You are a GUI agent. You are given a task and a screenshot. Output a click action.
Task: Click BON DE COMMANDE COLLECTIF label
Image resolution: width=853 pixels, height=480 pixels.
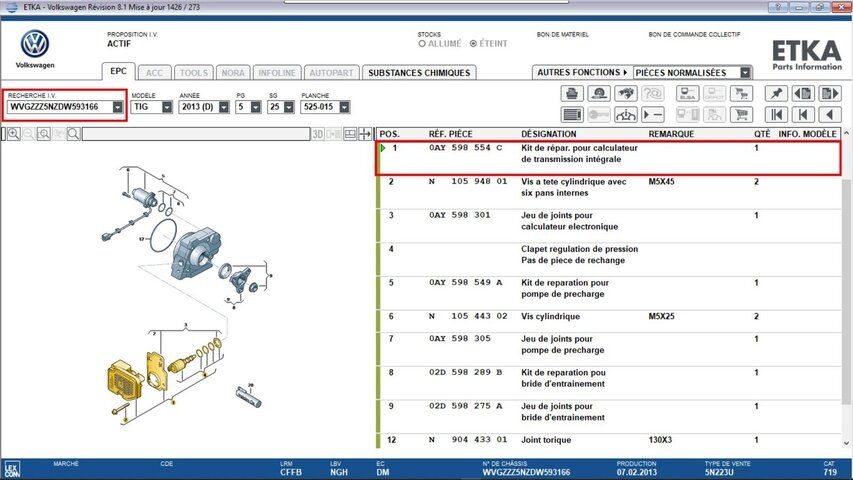coord(694,34)
